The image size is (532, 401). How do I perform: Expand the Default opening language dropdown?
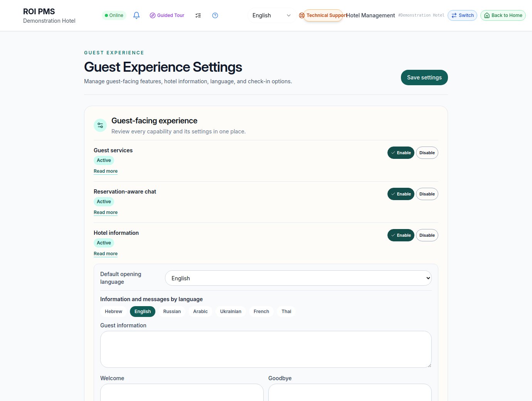pos(298,278)
